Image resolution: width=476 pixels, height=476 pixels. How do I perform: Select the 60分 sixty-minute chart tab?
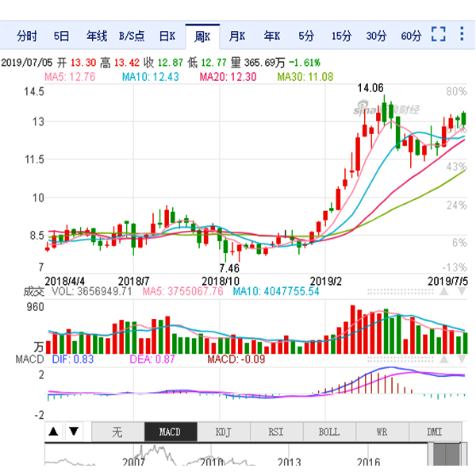click(411, 36)
